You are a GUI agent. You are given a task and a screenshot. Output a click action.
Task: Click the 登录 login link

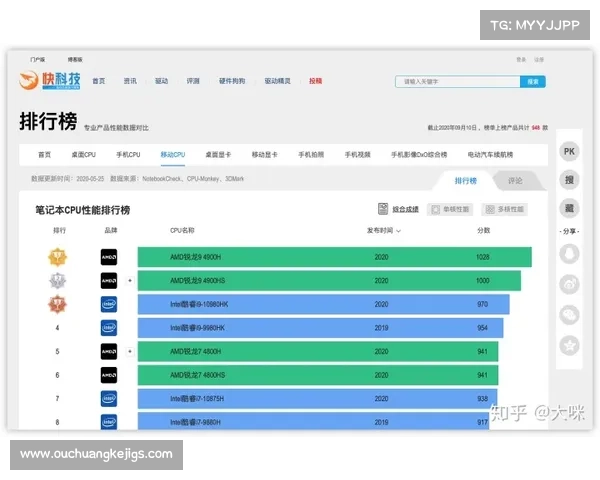point(521,59)
